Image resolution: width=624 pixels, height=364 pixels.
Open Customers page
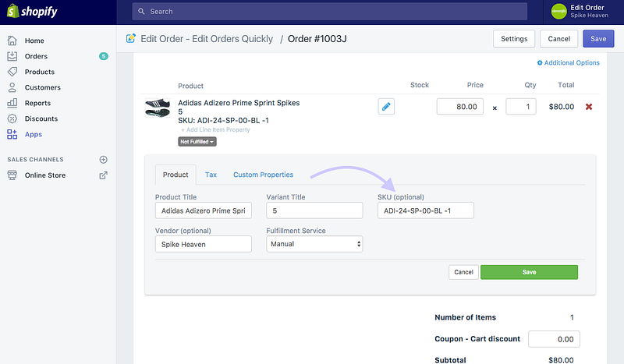(43, 87)
